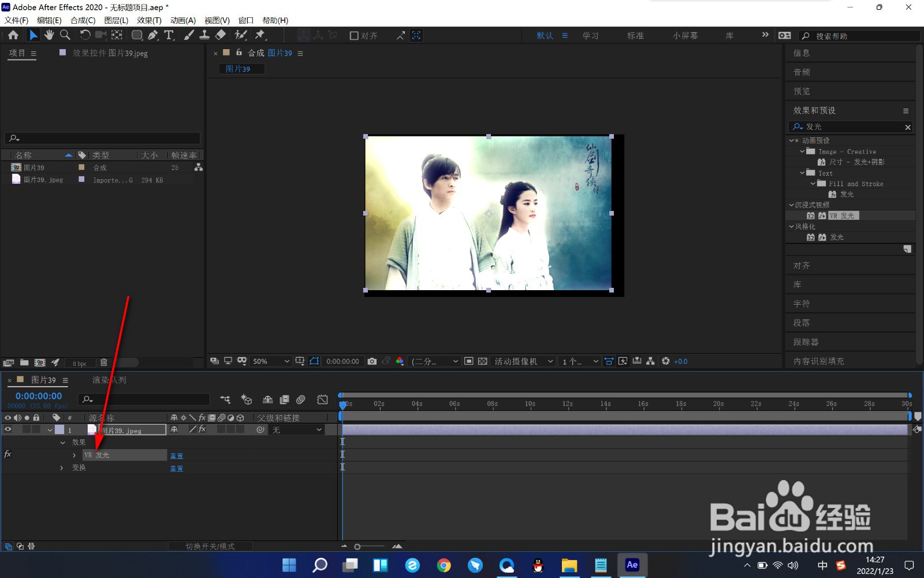The image size is (924, 578).
Task: Open the parent 无 dropdown for layer 1
Action: (297, 430)
